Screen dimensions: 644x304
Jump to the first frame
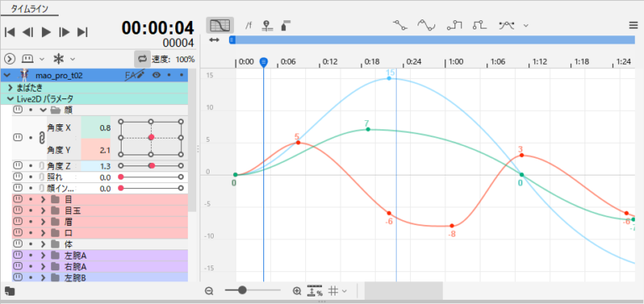tap(9, 32)
